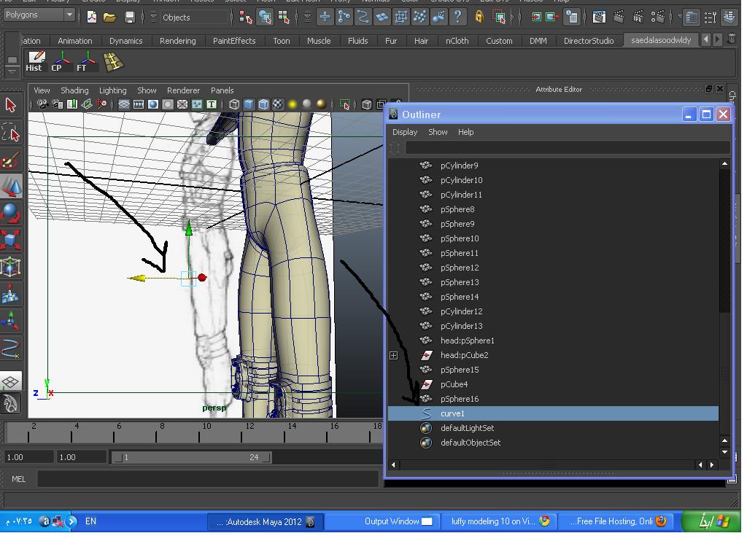Viewport: 747px width, 560px height.
Task: Toggle wireframe on shaded display
Action: [x=263, y=104]
